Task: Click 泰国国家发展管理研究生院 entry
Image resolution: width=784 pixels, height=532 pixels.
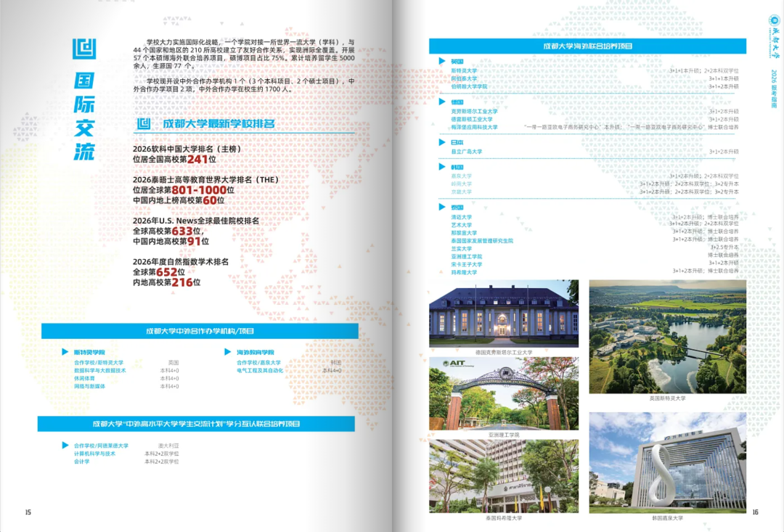Action: click(x=482, y=240)
